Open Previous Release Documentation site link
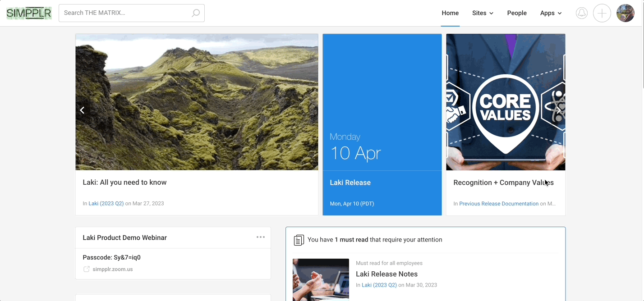Screen dimensions: 644x301 click(x=499, y=204)
